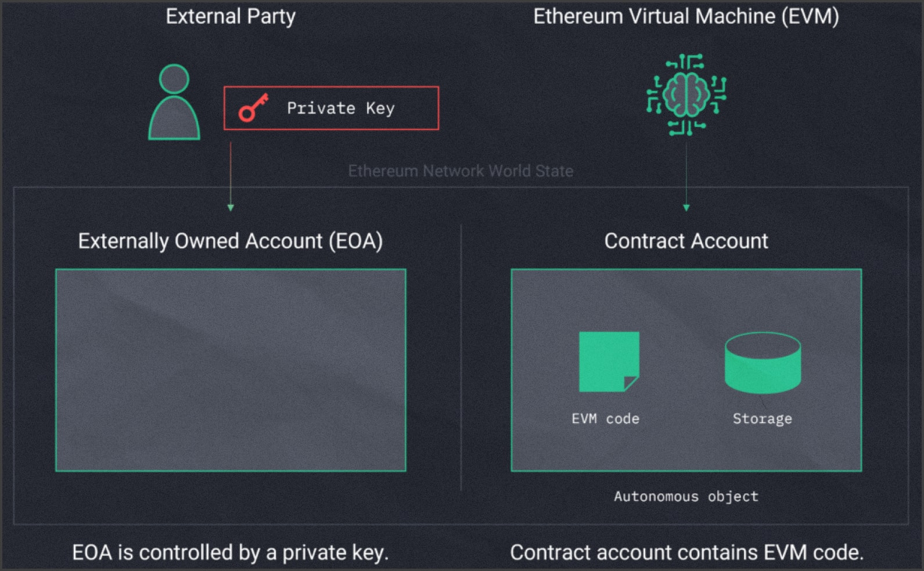Click the "Storage" text label
Viewport: 924px width, 571px height.
(762, 419)
